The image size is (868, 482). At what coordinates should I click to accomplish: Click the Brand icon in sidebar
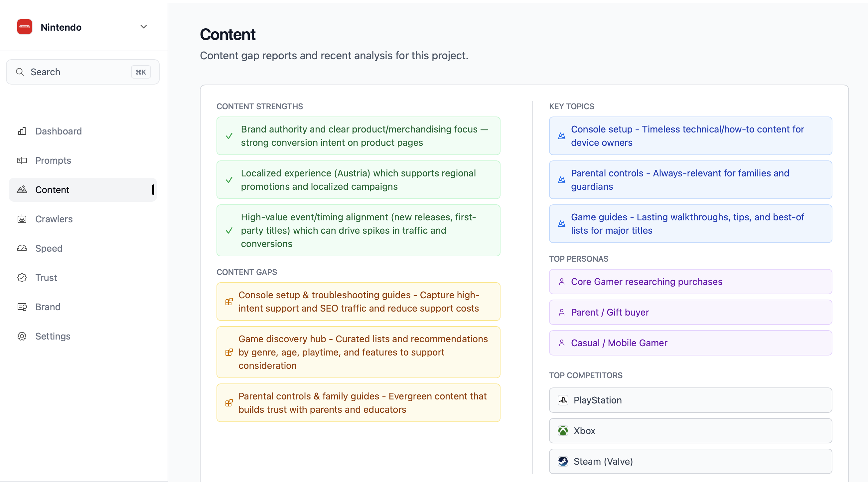(22, 307)
